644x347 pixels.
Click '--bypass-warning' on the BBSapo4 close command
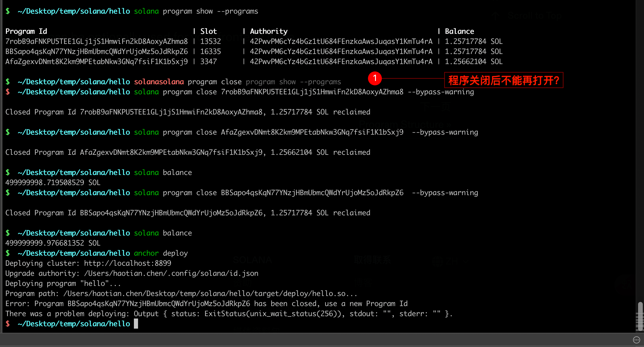coord(445,193)
